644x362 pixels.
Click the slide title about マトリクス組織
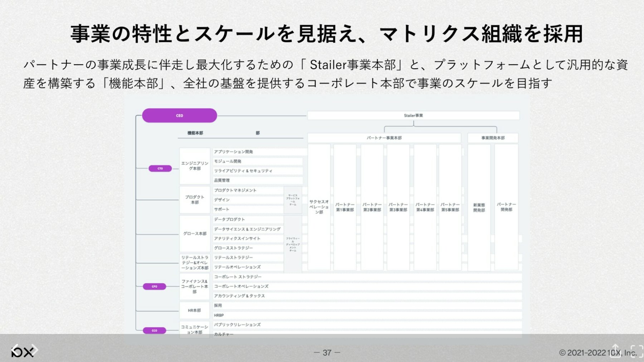[x=327, y=34]
